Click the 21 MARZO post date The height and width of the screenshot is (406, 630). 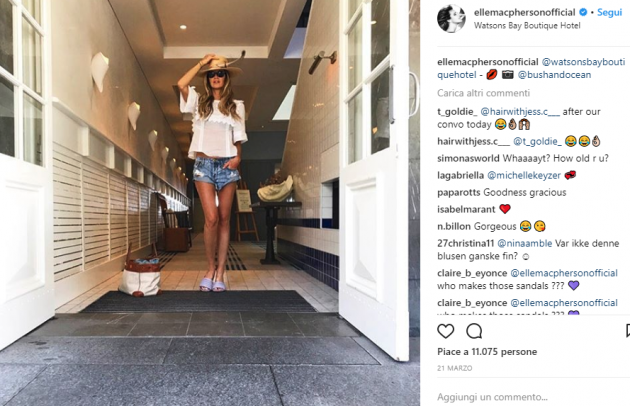tap(454, 368)
